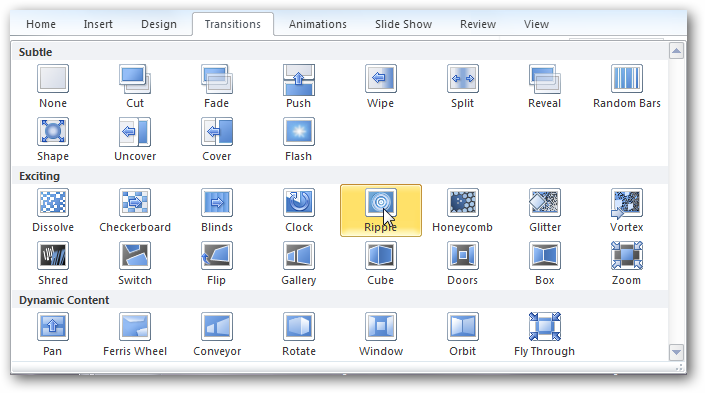705x393 pixels.
Task: Select the Ripple transition
Action: point(381,210)
